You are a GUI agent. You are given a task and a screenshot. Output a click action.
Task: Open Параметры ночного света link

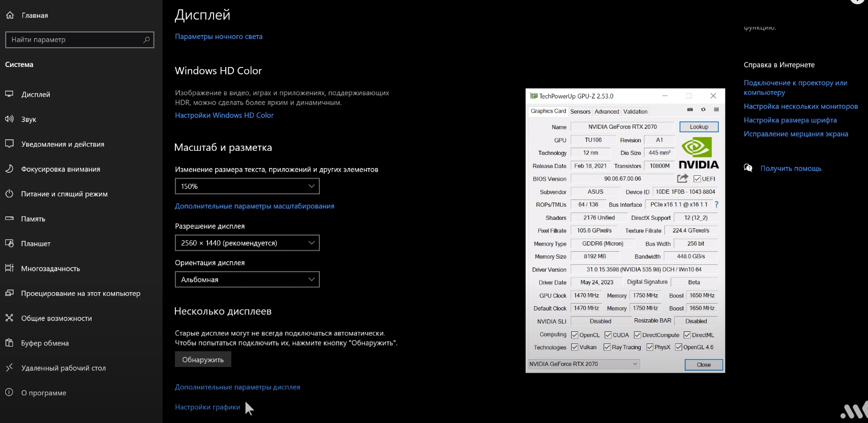tap(219, 37)
